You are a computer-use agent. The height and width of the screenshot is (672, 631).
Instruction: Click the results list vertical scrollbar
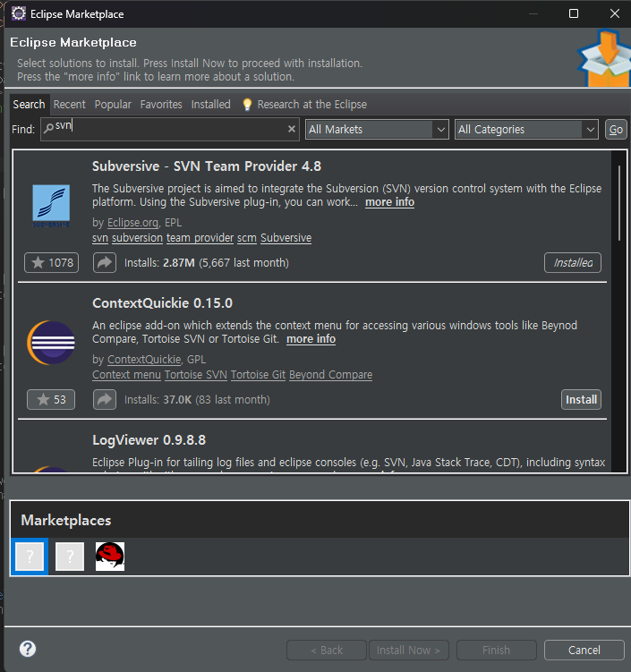coord(619,203)
